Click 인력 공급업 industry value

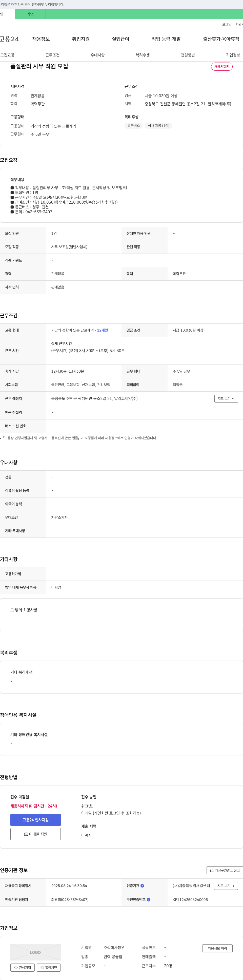113,957
